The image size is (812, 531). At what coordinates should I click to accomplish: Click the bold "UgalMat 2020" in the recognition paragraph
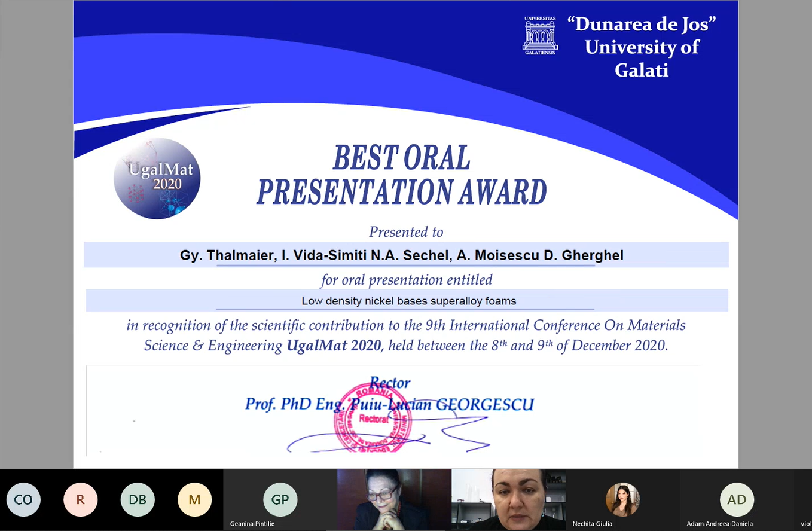(x=334, y=346)
